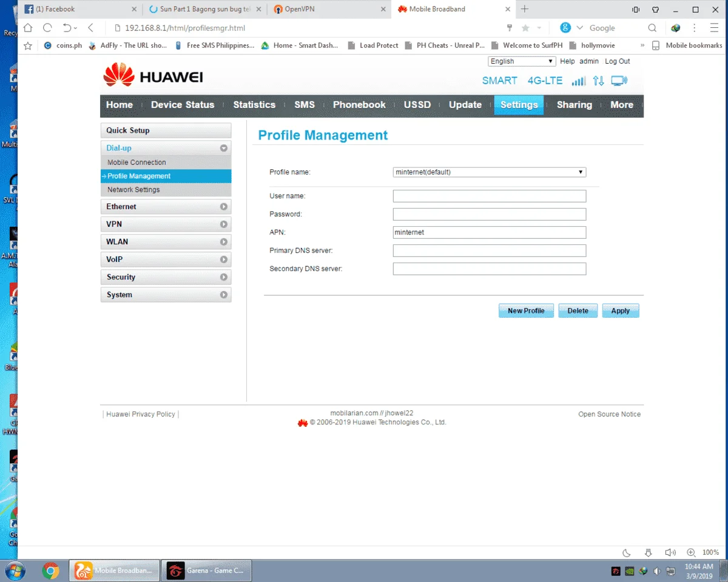Click the zoom magnifier plus icon
Viewport: 728px width, 582px height.
point(691,552)
